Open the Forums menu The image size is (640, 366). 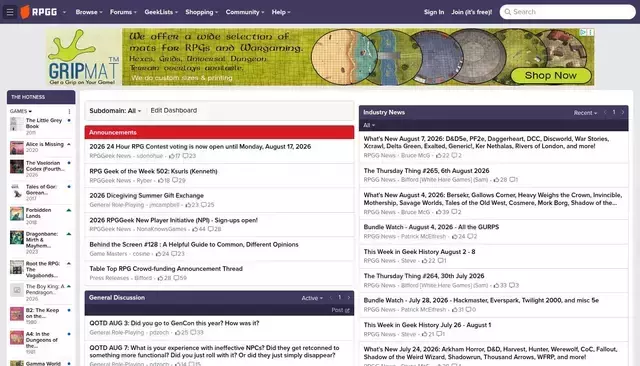(x=123, y=12)
